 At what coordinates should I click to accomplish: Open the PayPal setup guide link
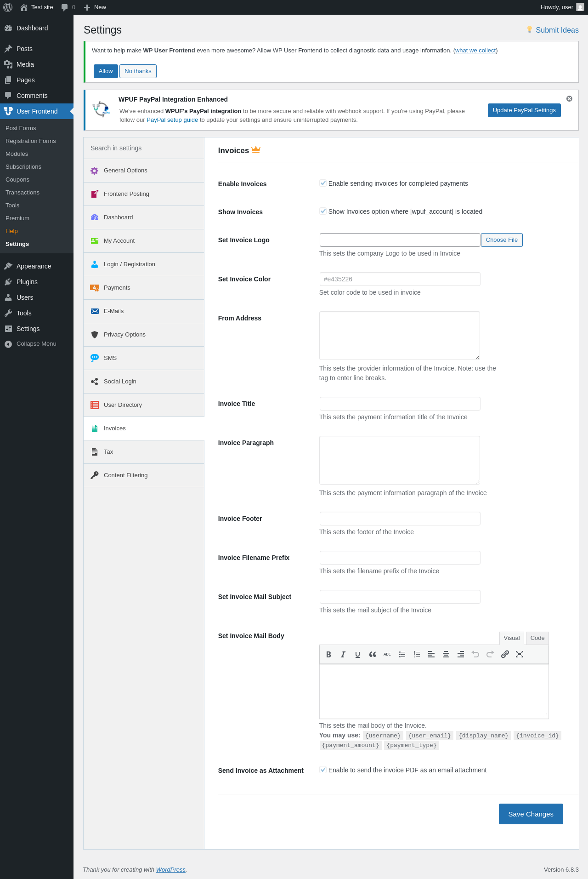172,120
